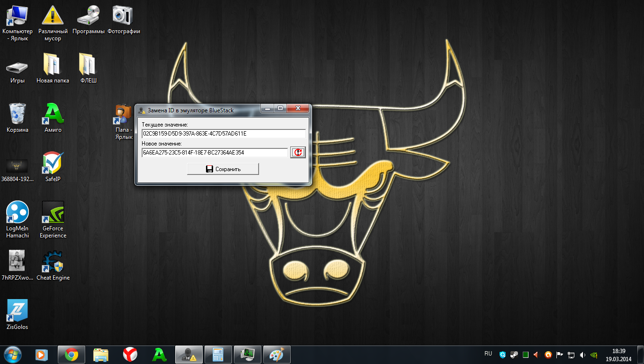
Task: Click the NVIDIA tray icon
Action: pyautogui.click(x=594, y=355)
